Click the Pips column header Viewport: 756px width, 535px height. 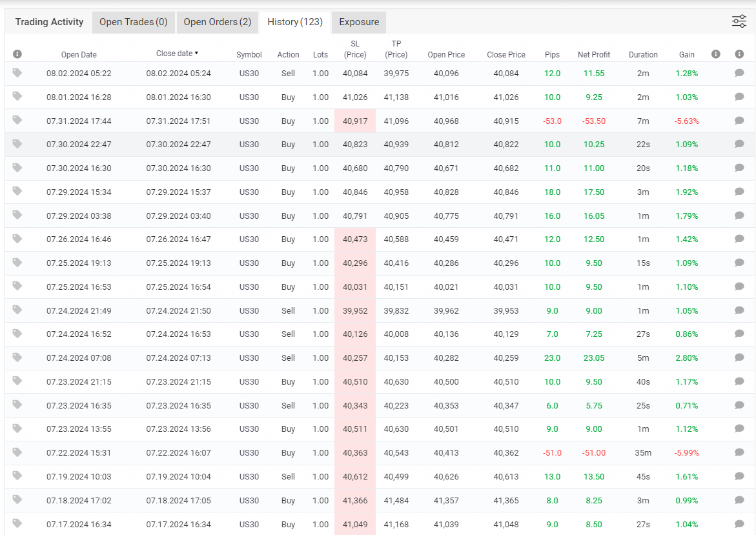[x=552, y=55]
